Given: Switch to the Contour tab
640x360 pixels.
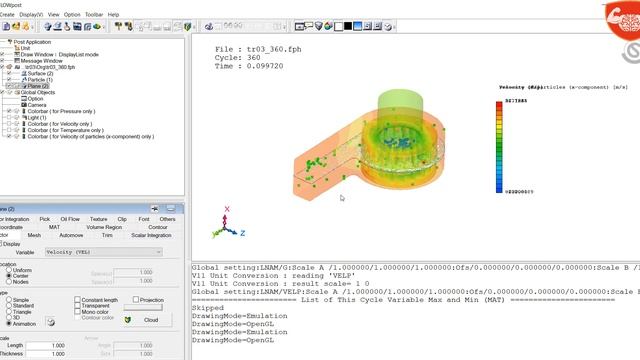Looking at the screenshot, I should tap(158, 227).
